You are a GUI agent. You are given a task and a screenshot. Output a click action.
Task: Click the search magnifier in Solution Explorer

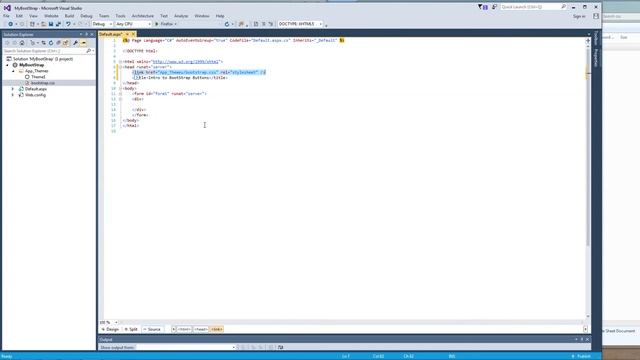pyautogui.click(x=89, y=51)
